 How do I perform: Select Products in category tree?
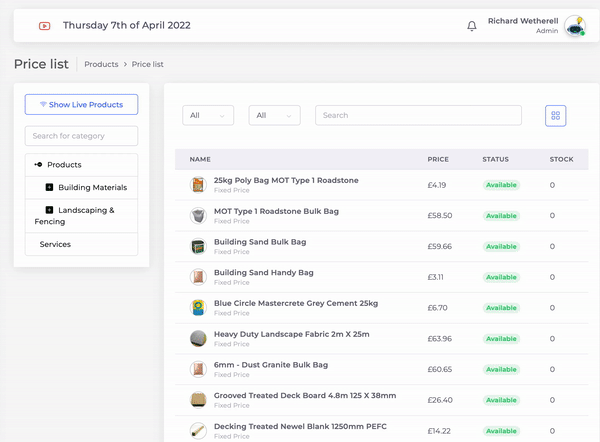[64, 165]
